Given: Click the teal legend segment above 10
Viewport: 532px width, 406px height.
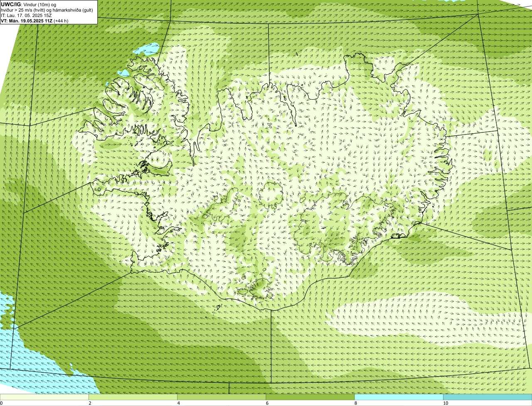Looking at the screenshot, I should 488,397.
